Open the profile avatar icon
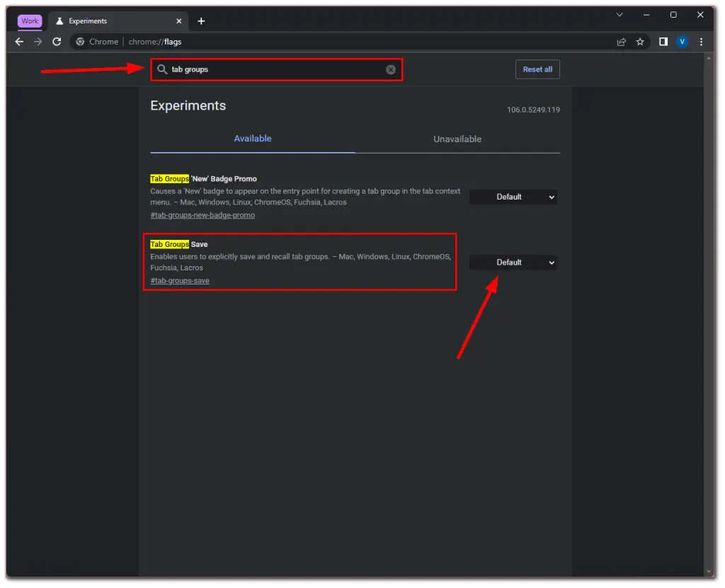 [682, 42]
